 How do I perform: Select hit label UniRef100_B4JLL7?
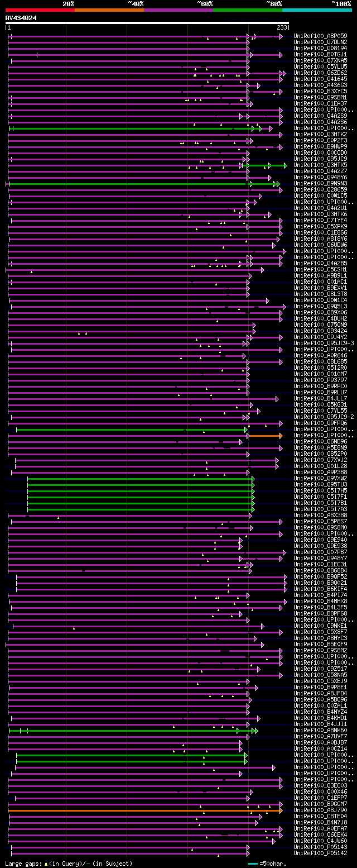[320, 398]
